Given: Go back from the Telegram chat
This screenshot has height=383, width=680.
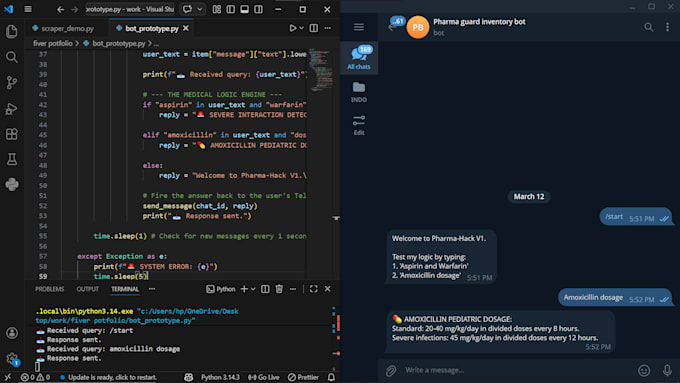Looking at the screenshot, I should tap(391, 27).
